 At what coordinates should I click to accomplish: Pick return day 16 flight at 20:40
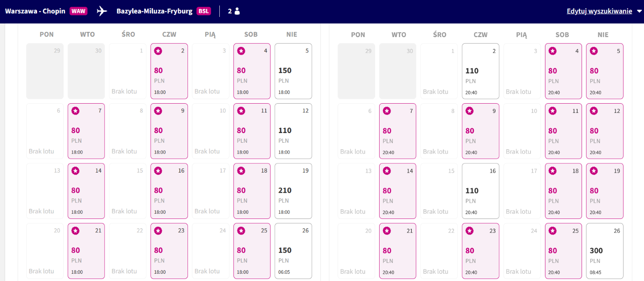(x=481, y=191)
